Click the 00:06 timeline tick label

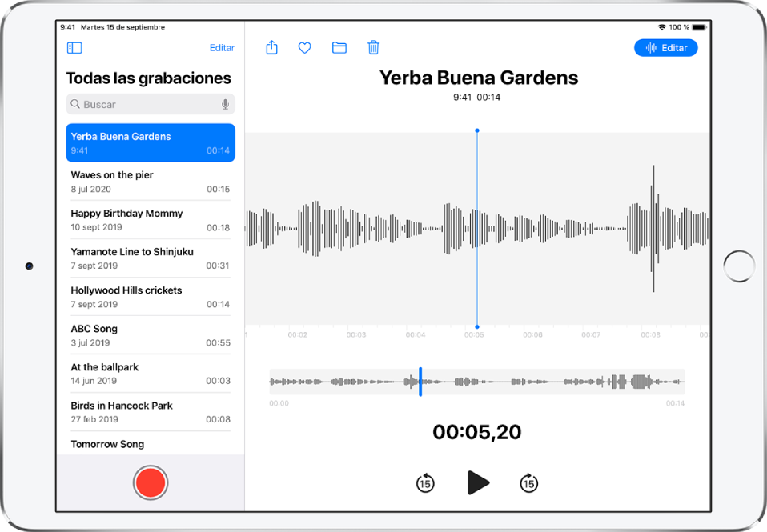[532, 335]
